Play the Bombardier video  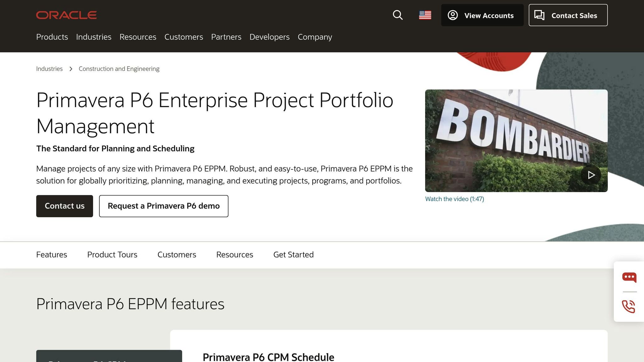pyautogui.click(x=591, y=175)
